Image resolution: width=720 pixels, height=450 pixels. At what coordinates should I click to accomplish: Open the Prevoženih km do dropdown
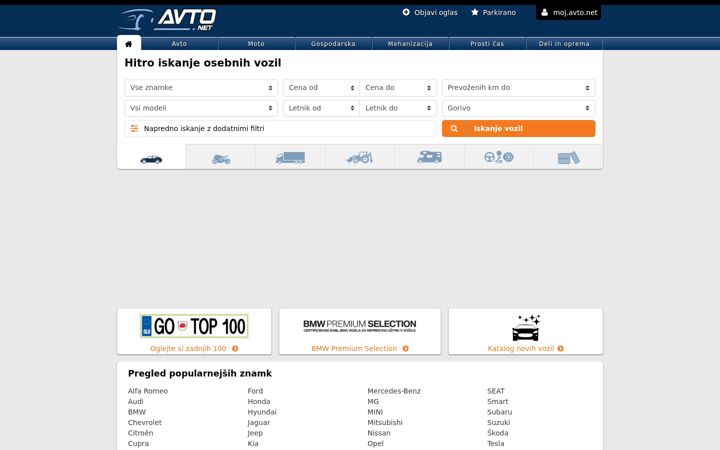(x=519, y=88)
